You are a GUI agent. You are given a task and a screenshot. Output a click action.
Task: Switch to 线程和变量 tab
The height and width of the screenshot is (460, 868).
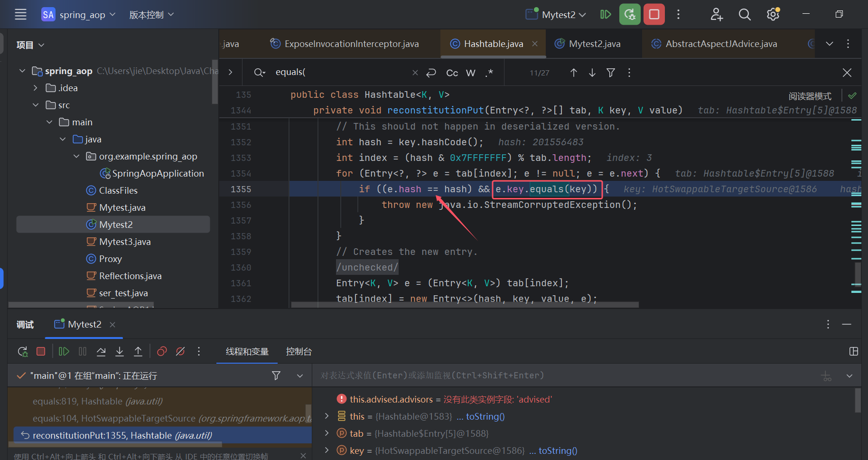247,351
